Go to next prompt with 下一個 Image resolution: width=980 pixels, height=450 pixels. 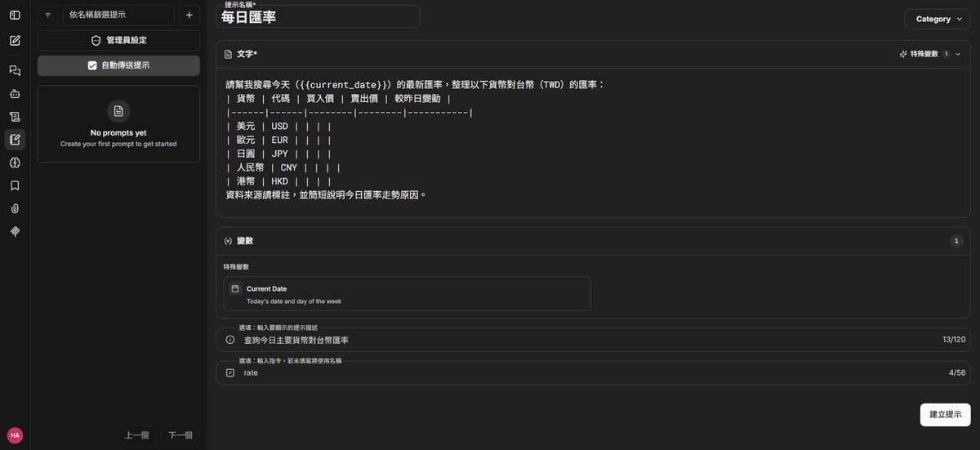pyautogui.click(x=180, y=435)
